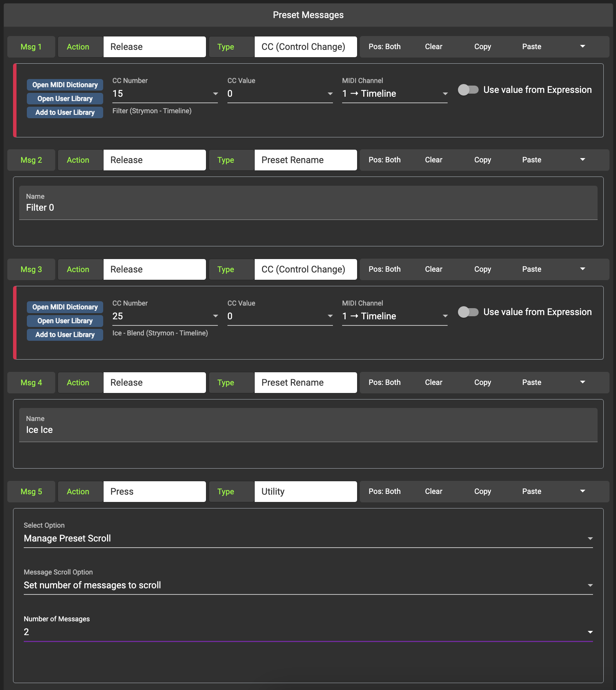
Task: Click the Filter 0 name field
Action: pos(308,208)
